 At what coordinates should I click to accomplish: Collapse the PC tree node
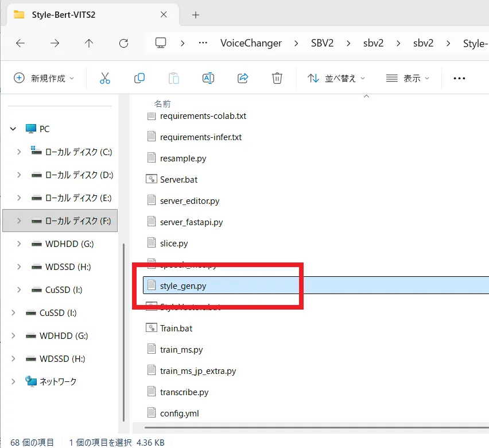(x=13, y=129)
